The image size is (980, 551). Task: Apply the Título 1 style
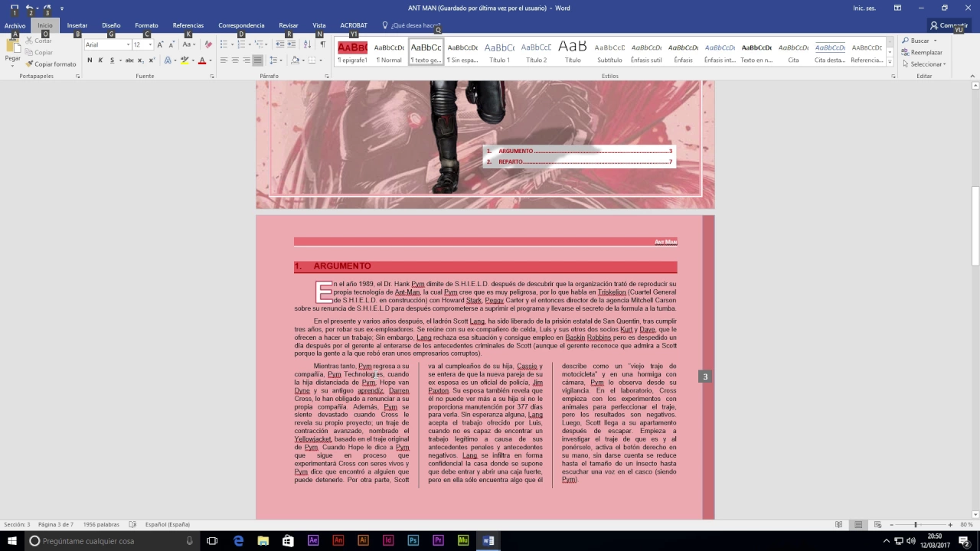click(x=499, y=52)
